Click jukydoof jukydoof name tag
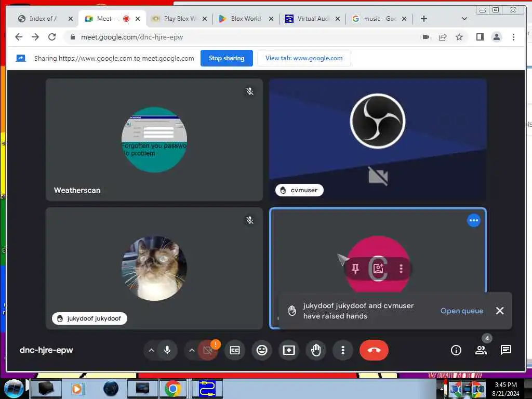 click(89, 318)
